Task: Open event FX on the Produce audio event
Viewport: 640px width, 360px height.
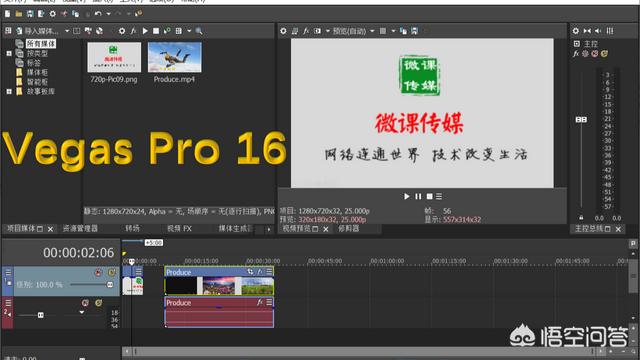Action: click(x=259, y=302)
